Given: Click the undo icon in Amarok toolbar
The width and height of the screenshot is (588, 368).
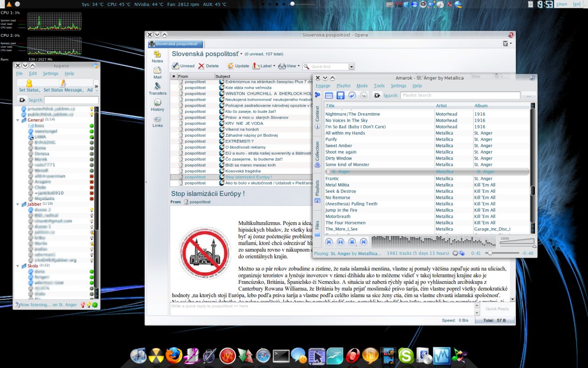Looking at the screenshot, I should point(352,95).
